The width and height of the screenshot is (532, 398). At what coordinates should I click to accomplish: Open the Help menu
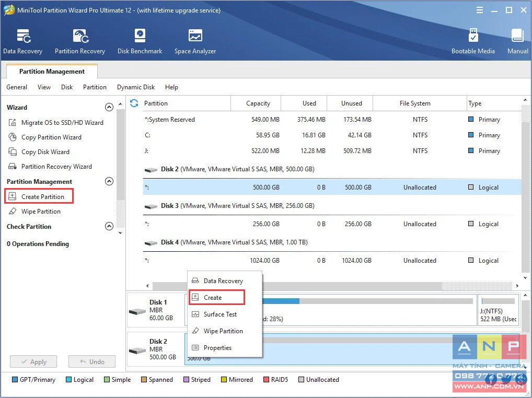(x=171, y=87)
